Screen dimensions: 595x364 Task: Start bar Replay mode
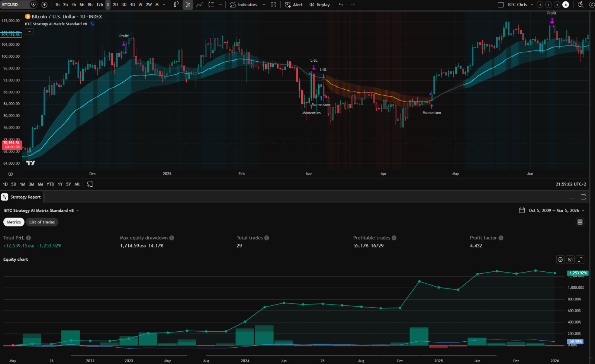(x=319, y=5)
